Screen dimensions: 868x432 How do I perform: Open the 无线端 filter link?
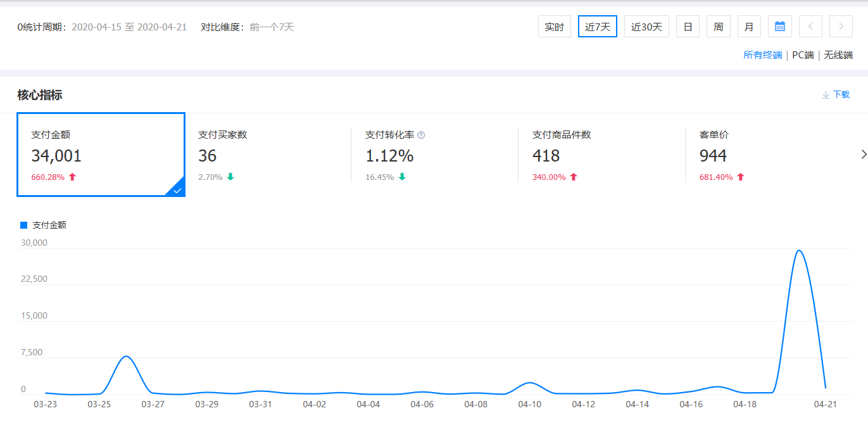tap(837, 55)
